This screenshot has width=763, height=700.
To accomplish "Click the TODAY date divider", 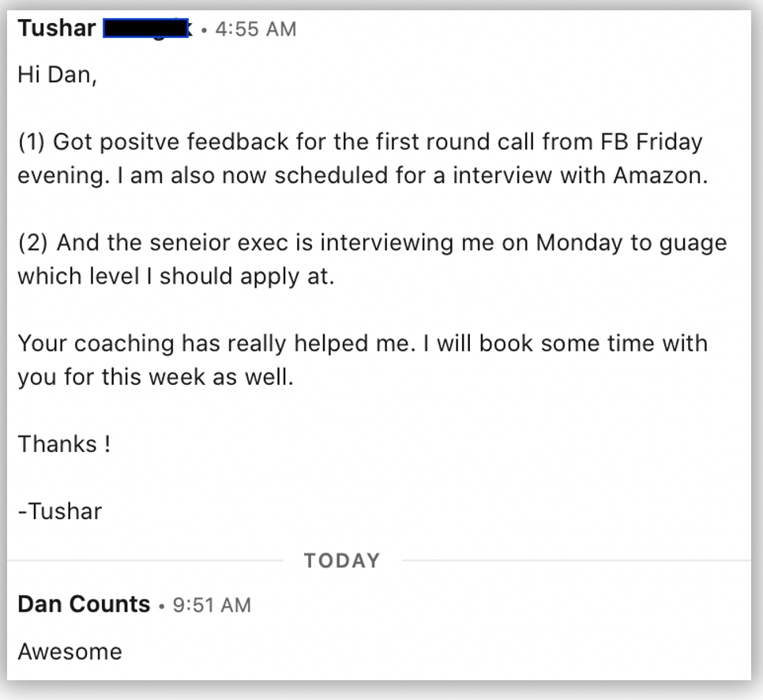I will tap(342, 561).
